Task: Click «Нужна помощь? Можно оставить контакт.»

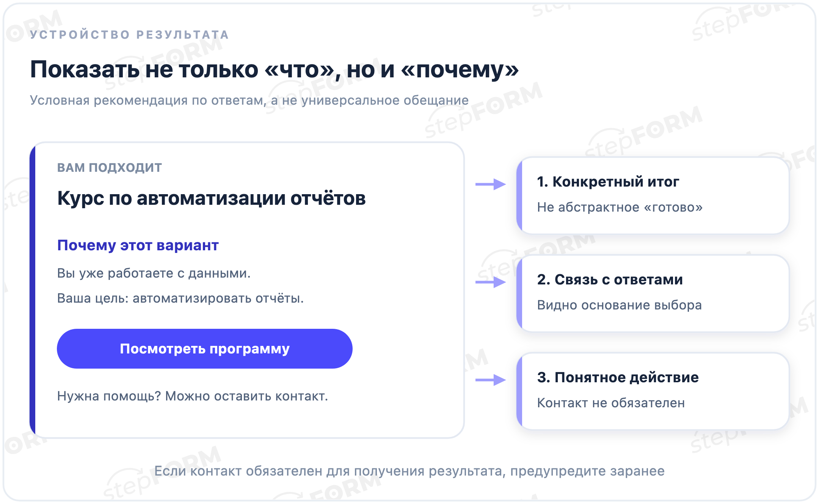Action: pos(193,396)
